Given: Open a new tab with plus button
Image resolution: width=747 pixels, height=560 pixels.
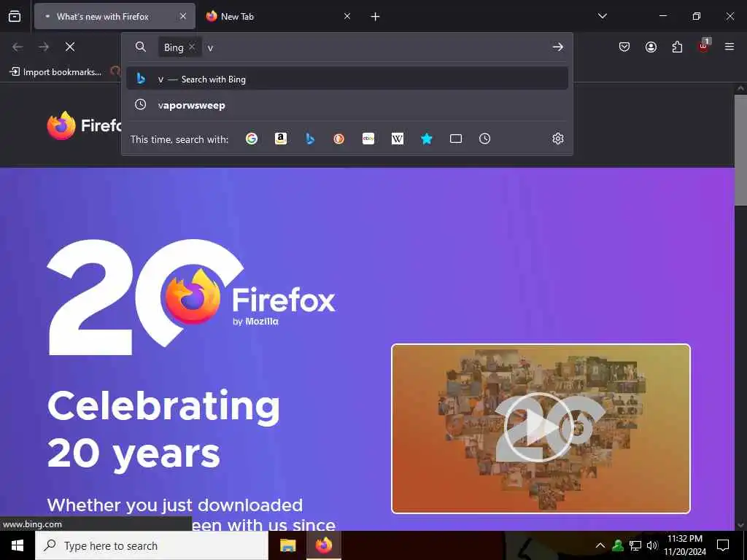Looking at the screenshot, I should click(376, 17).
